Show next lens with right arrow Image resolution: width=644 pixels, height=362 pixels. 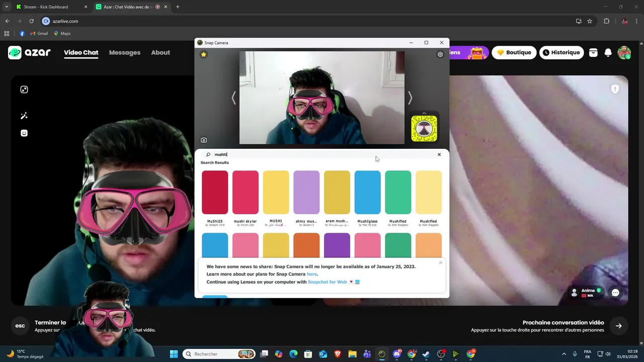[x=410, y=98]
